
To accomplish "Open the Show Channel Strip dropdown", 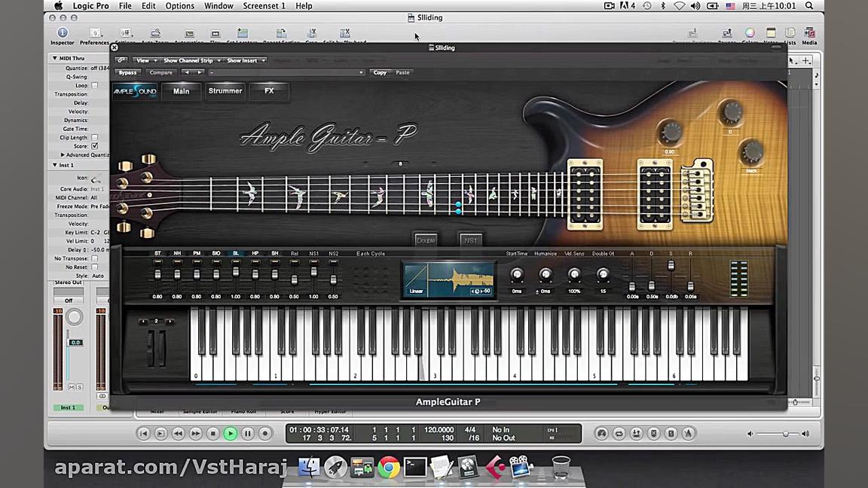I will pyautogui.click(x=191, y=60).
